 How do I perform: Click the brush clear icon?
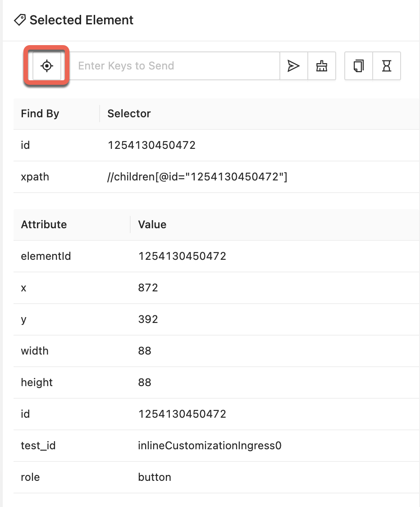[x=322, y=66]
